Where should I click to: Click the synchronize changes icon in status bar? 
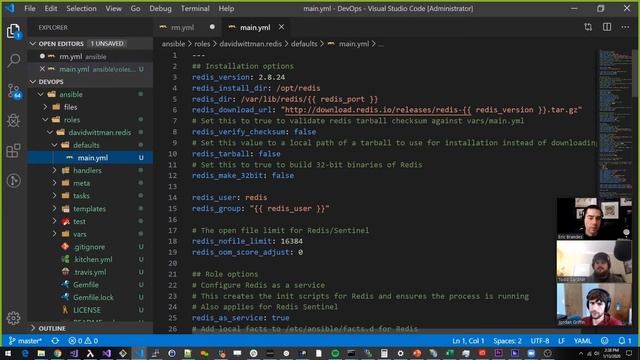[55, 340]
